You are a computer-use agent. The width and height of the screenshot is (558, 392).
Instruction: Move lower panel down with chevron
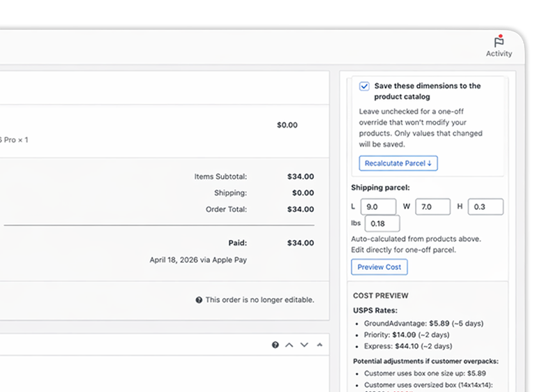304,345
